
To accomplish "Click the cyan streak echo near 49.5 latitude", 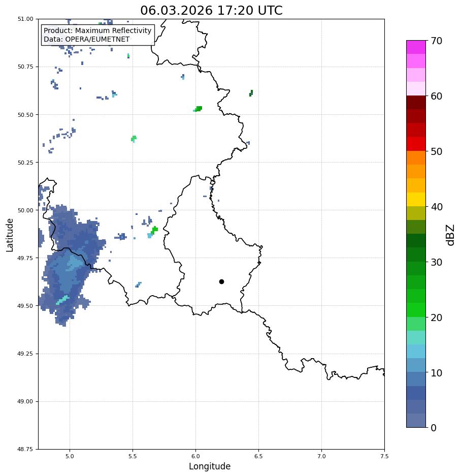I will (x=63, y=300).
